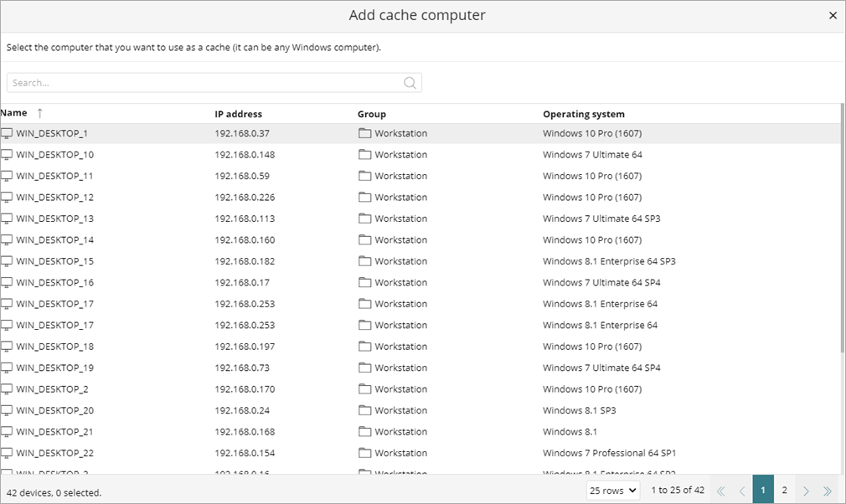Click the Workstation folder icon on the WIN_DESKTOP_20 row
846x504 pixels.
click(365, 410)
